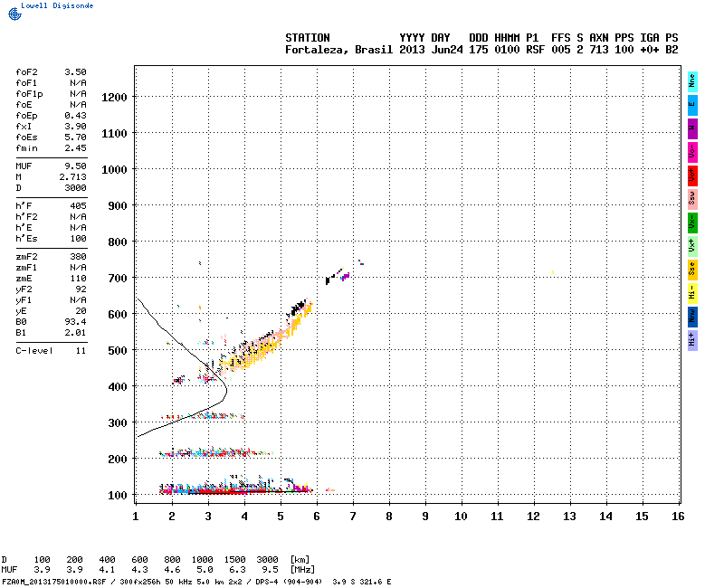Select the time value 0100 in header
Screen dimensions: 724x588
(507, 50)
